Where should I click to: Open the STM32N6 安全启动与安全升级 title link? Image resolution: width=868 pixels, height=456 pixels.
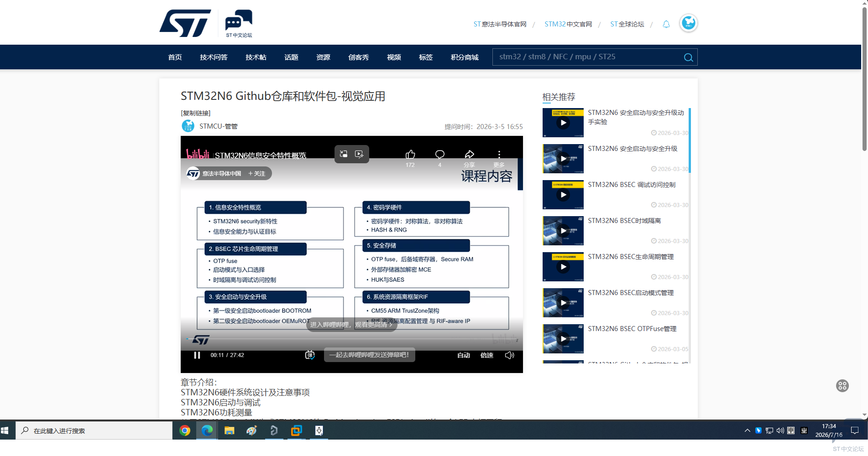click(x=633, y=149)
